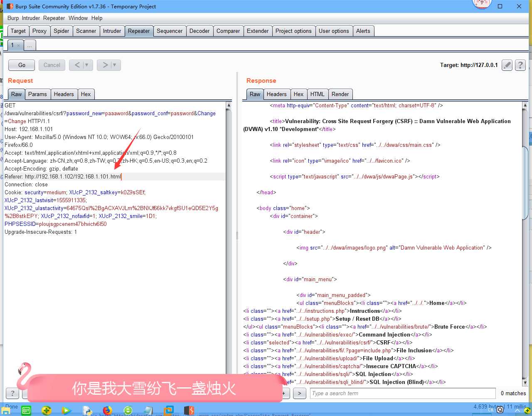
Task: Maximize the Burp Suite window
Action: [x=500, y=6]
